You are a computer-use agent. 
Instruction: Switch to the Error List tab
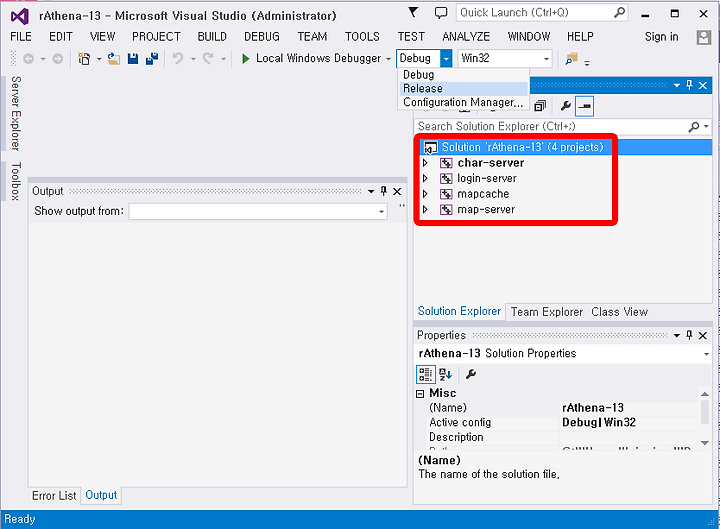coord(54,496)
